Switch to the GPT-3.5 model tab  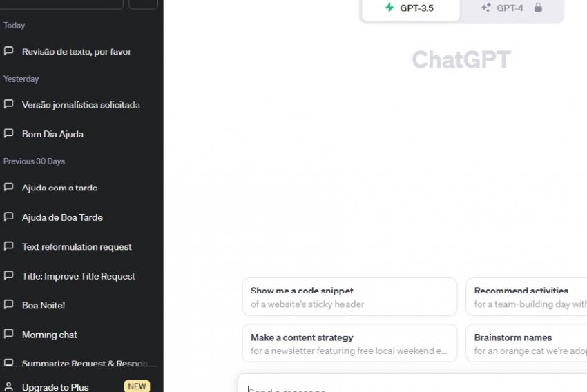[411, 9]
